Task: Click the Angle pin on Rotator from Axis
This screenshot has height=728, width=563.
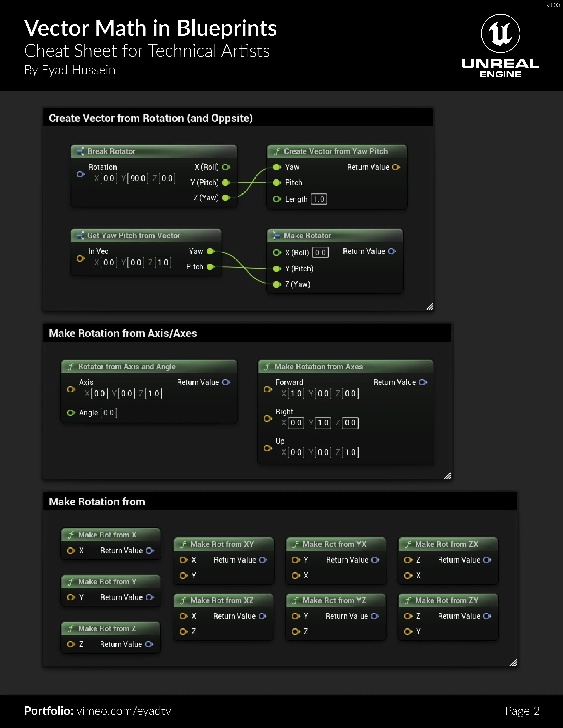Action: coord(71,413)
